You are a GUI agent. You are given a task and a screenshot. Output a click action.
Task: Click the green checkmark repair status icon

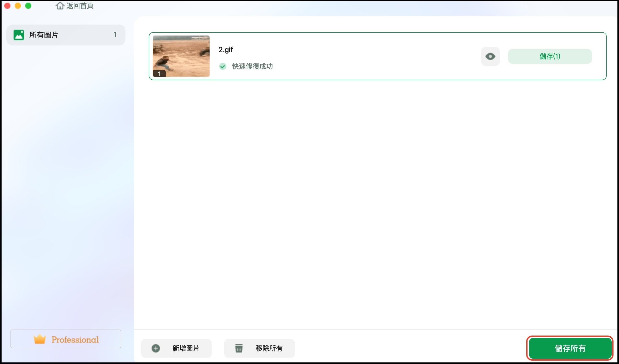pyautogui.click(x=223, y=66)
